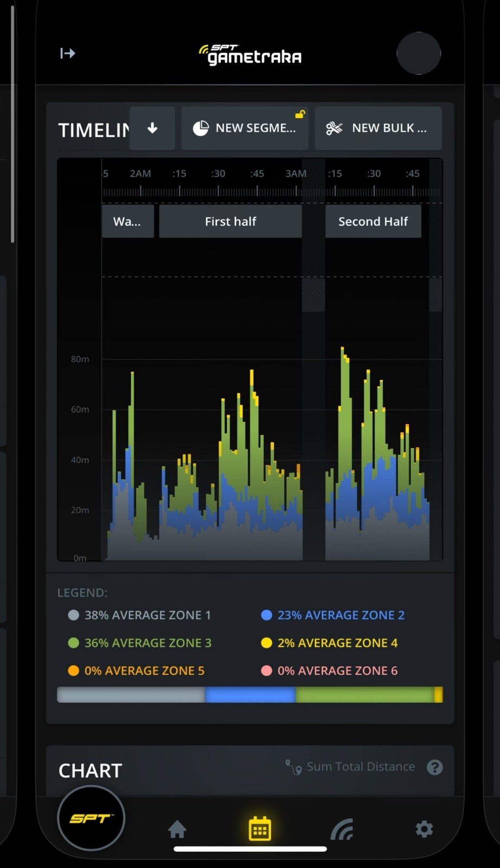Click the 2AM mark on time ruler
Image resolution: width=500 pixels, height=868 pixels.
coord(140,174)
